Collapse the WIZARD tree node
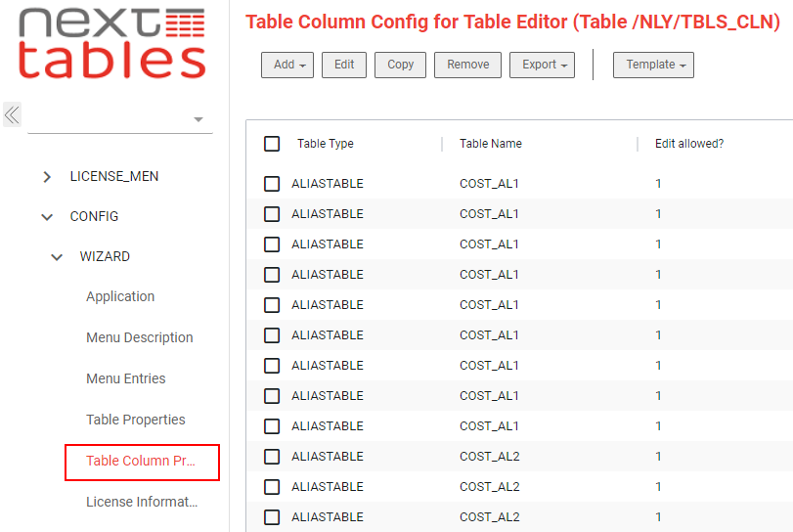The image size is (793, 532). tap(57, 257)
